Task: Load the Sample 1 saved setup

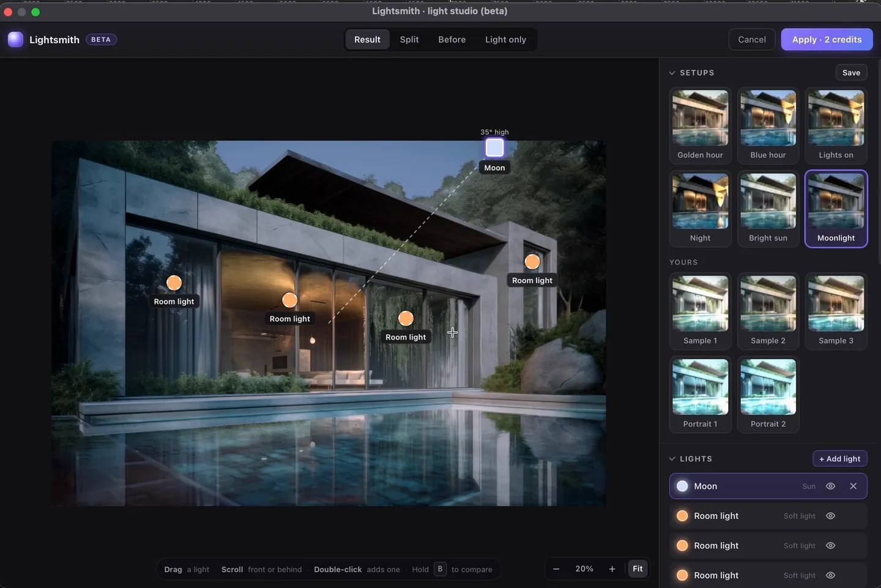Action: pos(701,311)
